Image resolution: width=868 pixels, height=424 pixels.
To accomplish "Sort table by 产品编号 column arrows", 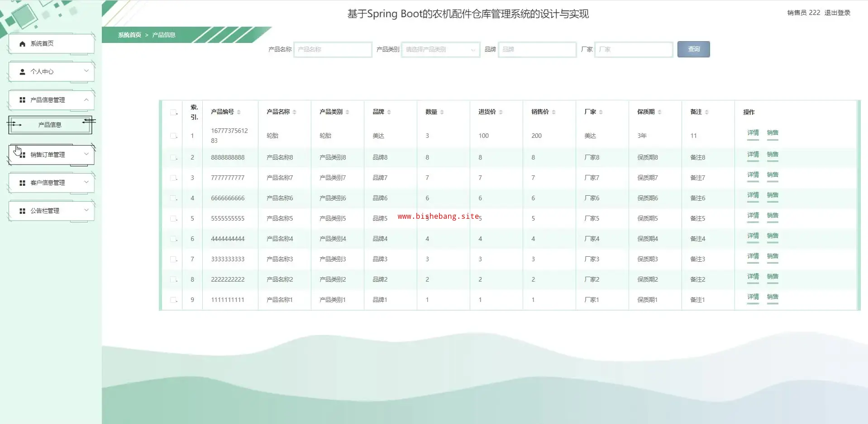I will [x=238, y=112].
